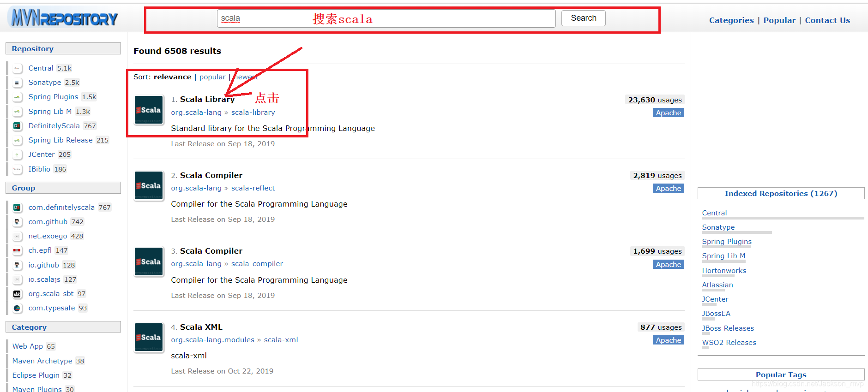Image resolution: width=868 pixels, height=392 pixels.
Task: Click the 877 usages badge
Action: pos(661,327)
